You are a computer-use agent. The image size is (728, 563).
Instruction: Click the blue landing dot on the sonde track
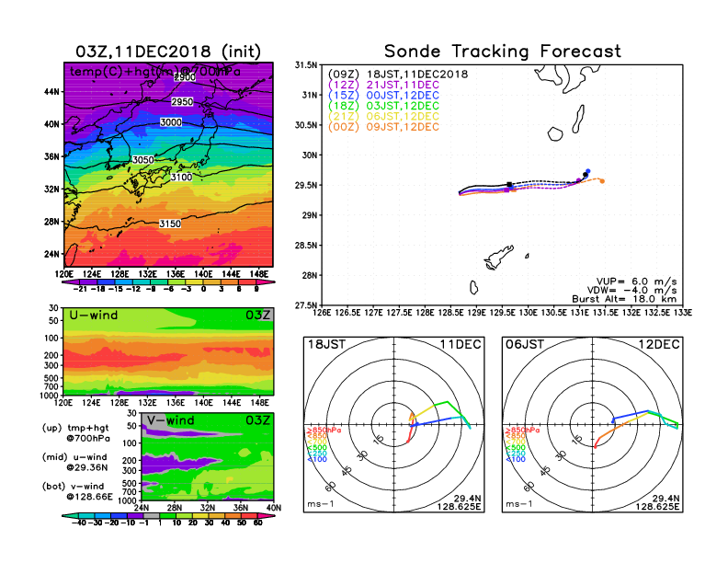coord(587,171)
